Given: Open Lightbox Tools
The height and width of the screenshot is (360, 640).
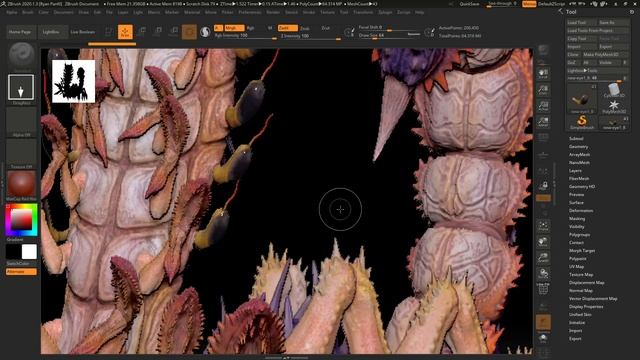Looking at the screenshot, I should pos(598,71).
